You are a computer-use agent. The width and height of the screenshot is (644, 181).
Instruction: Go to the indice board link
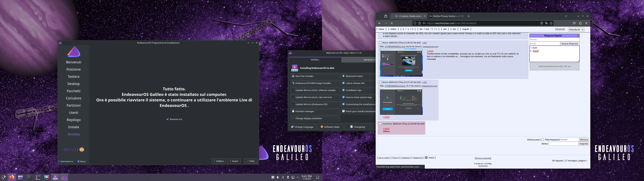(x=393, y=29)
